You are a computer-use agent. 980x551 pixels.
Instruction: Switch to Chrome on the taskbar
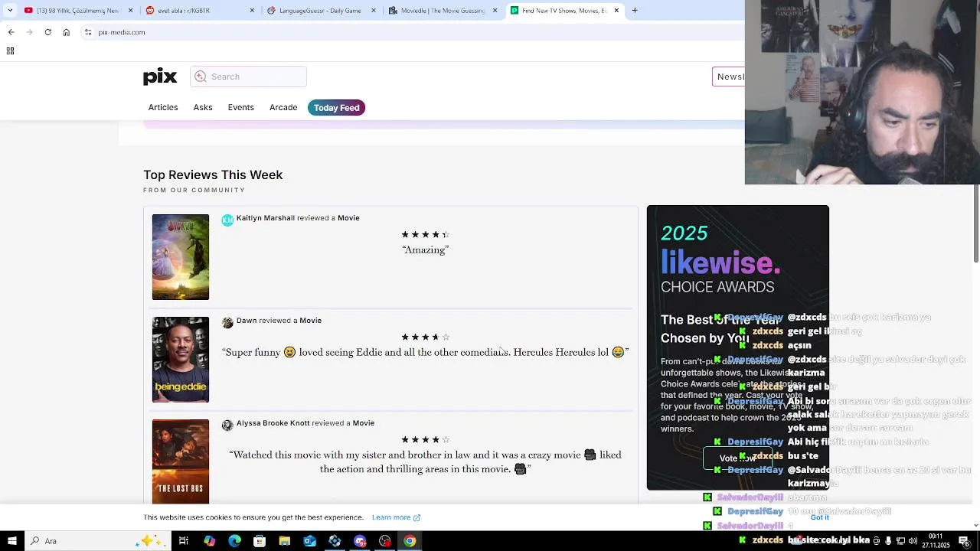pyautogui.click(x=410, y=541)
